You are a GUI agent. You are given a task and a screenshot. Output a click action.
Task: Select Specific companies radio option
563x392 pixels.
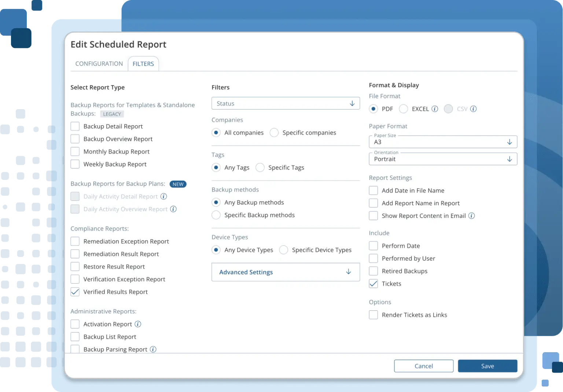click(274, 133)
